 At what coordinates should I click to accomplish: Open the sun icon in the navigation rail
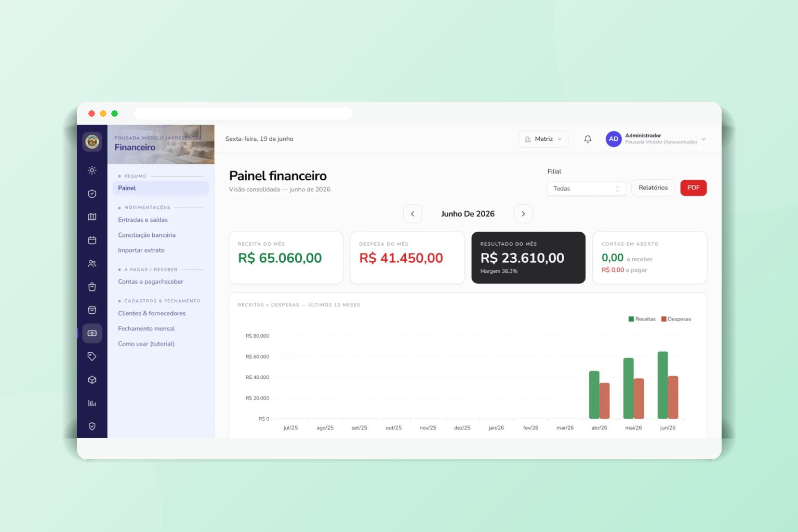click(92, 170)
